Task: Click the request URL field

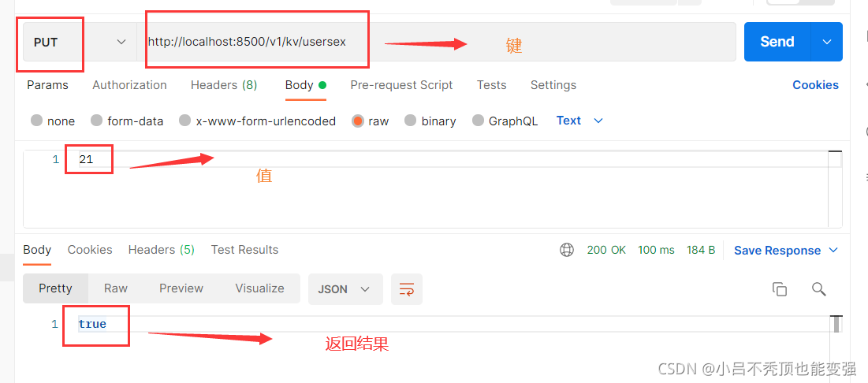Action: coord(436,42)
